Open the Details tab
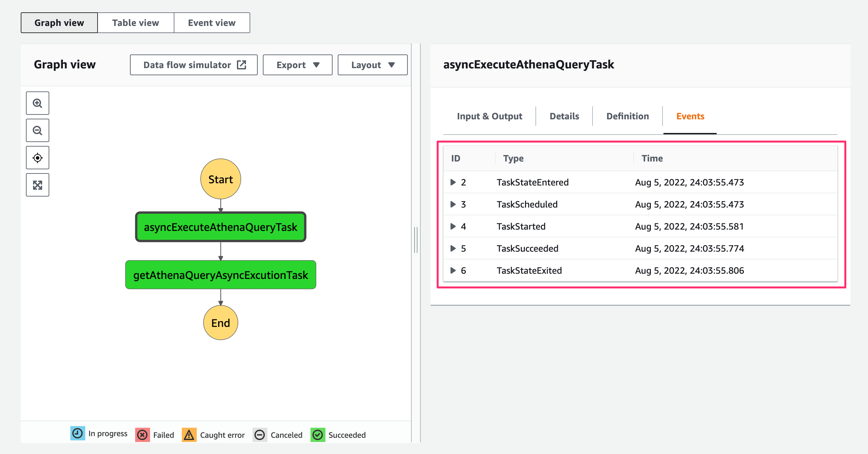 coord(564,116)
